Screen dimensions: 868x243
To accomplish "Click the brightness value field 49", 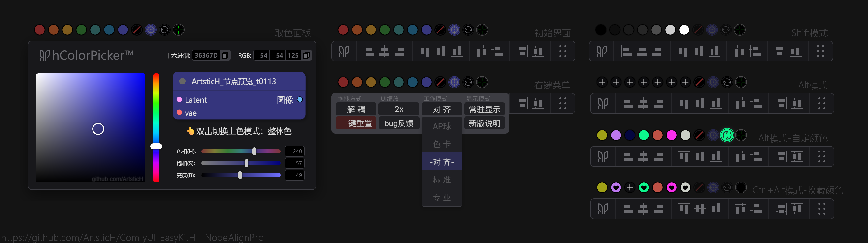I will pos(295,175).
